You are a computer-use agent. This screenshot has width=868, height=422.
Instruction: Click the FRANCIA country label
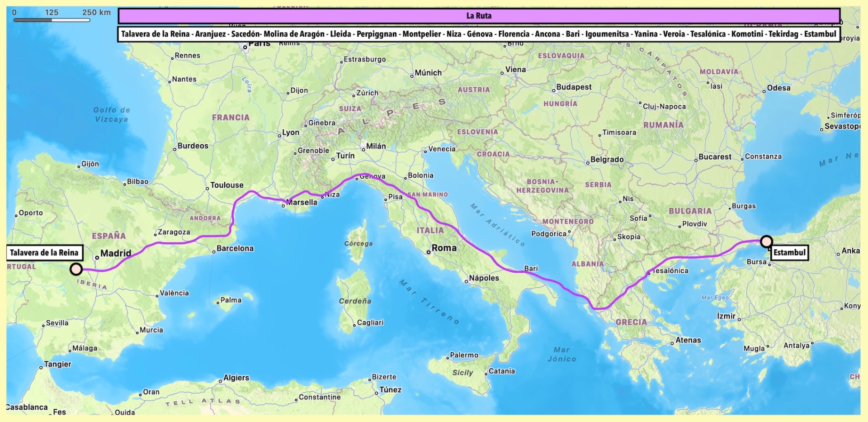tap(231, 118)
